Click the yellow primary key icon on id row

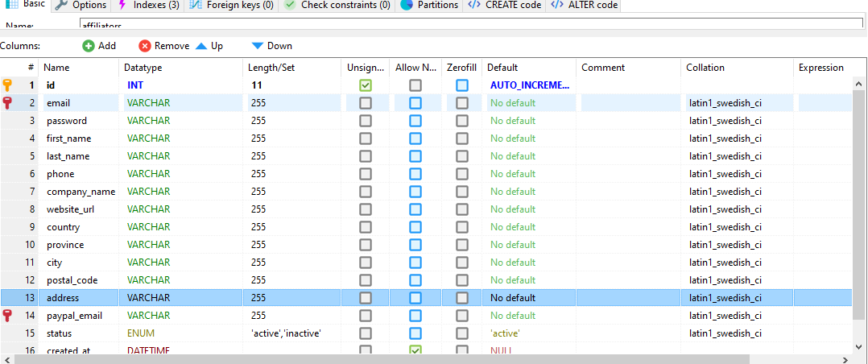point(8,85)
